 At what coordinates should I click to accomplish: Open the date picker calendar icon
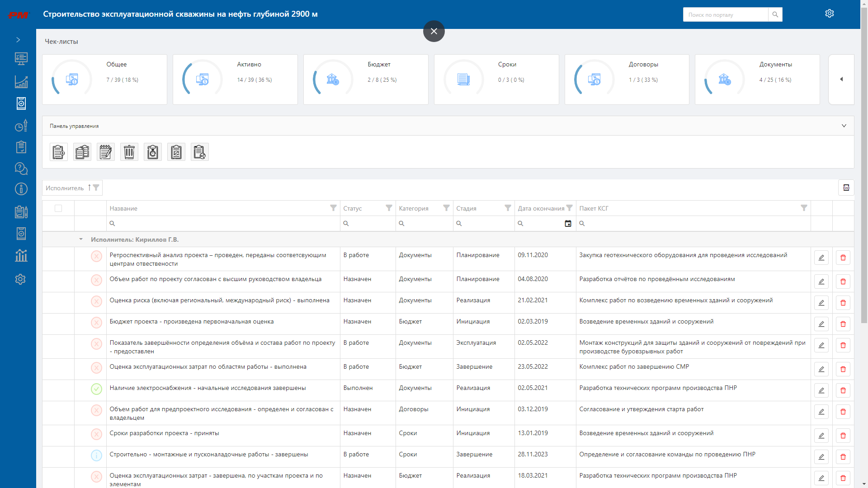click(x=568, y=224)
